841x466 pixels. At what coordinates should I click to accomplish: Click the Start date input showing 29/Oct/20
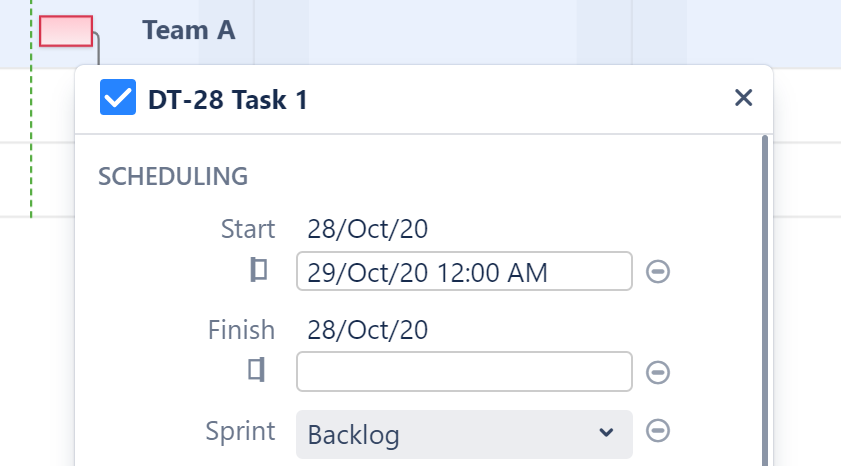tap(464, 272)
